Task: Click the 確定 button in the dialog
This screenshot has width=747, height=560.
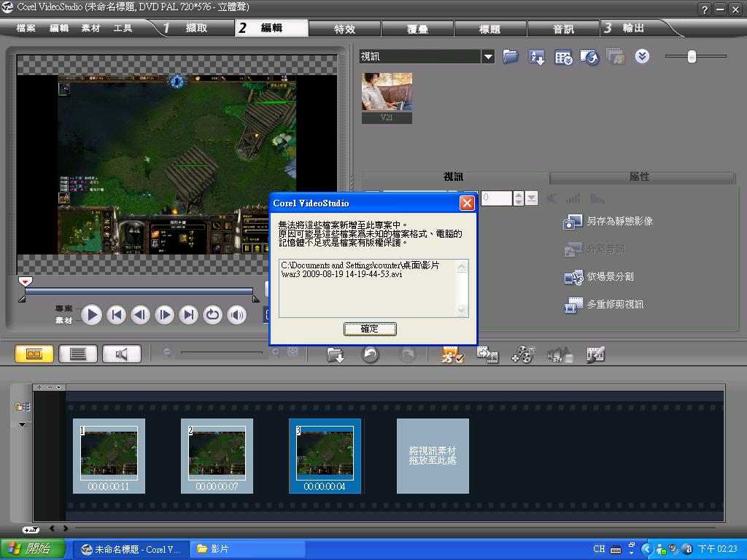Action: (370, 329)
